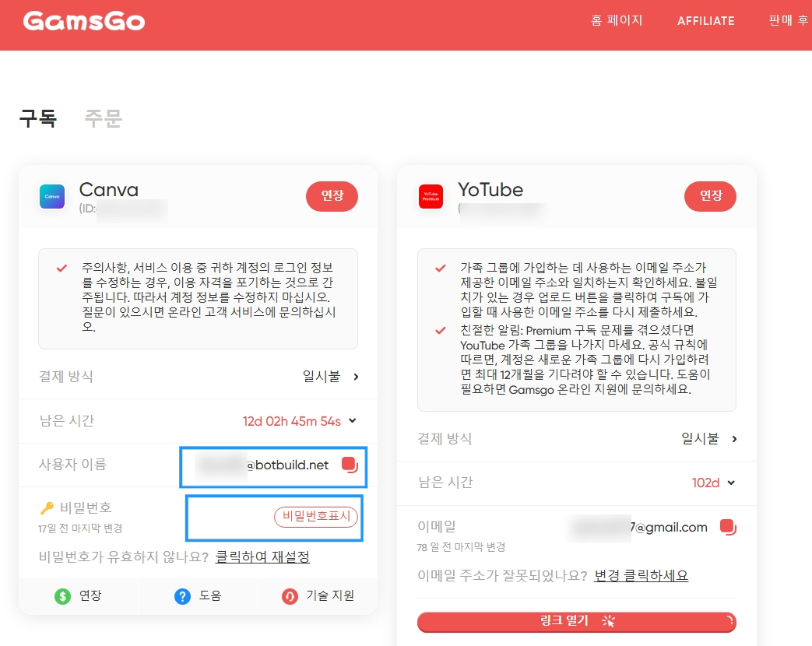Click the 이메일 주소가 잘못되었나요? text
The width and height of the screenshot is (812, 646).
502,576
